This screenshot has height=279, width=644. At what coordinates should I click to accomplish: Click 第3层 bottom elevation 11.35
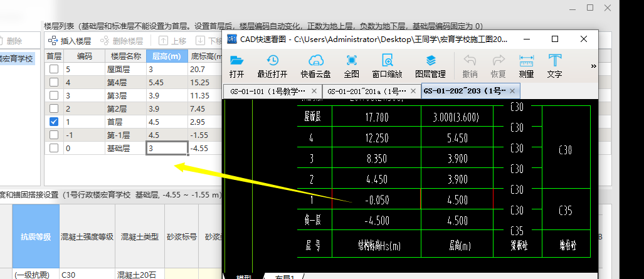click(x=204, y=95)
